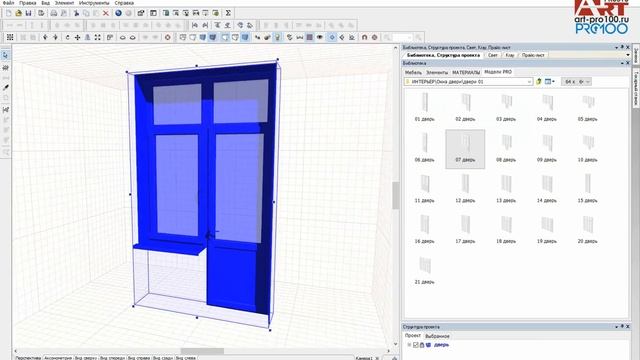Image resolution: width=640 pixels, height=360 pixels.
Task: Select the 13 дверь thumbnail
Action: (x=506, y=189)
